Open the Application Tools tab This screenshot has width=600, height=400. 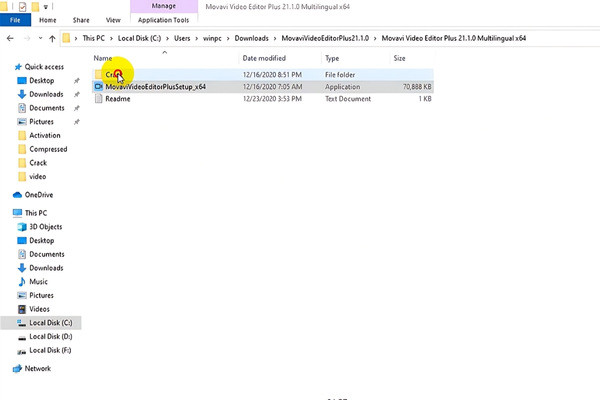click(x=163, y=20)
